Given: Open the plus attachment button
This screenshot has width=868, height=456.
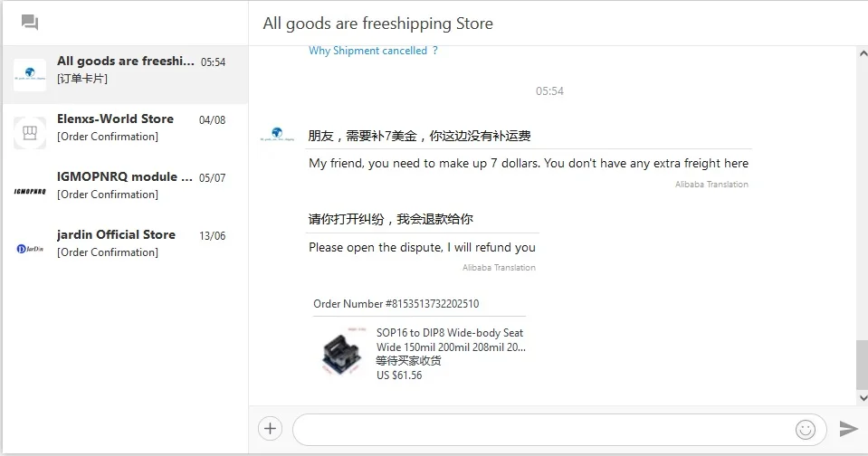Looking at the screenshot, I should [x=270, y=428].
